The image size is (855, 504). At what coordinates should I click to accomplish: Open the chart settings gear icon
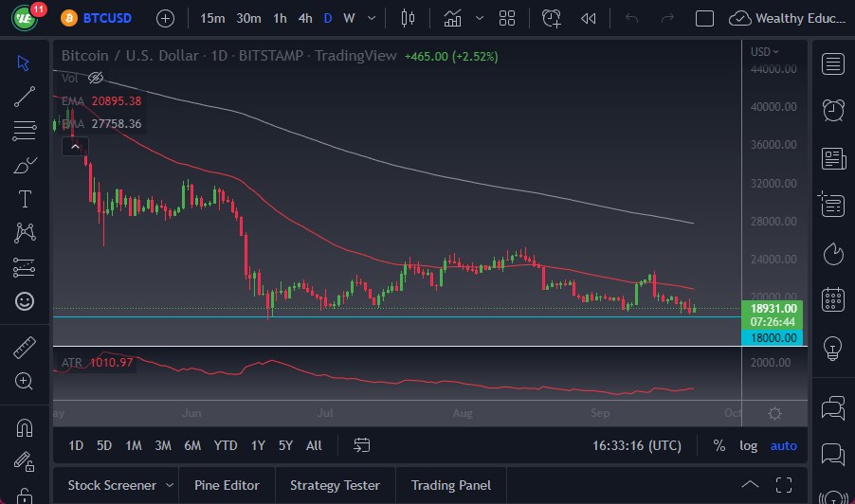(x=774, y=413)
